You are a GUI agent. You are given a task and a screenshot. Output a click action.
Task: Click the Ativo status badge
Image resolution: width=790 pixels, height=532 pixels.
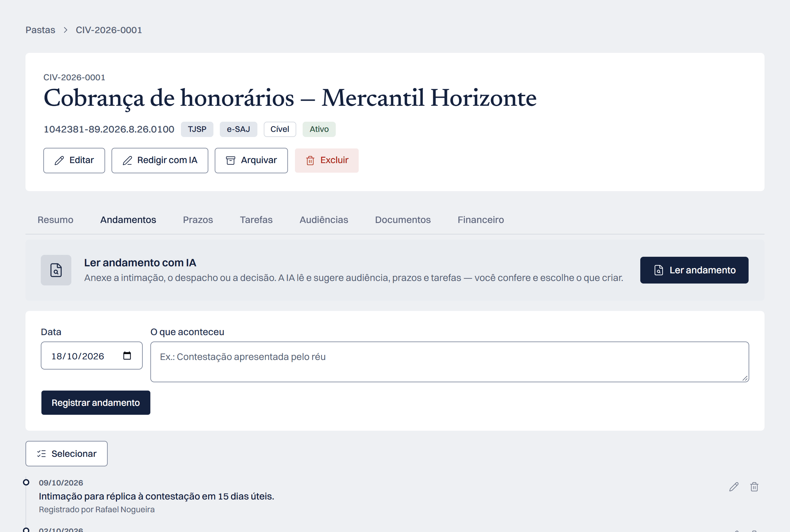319,129
